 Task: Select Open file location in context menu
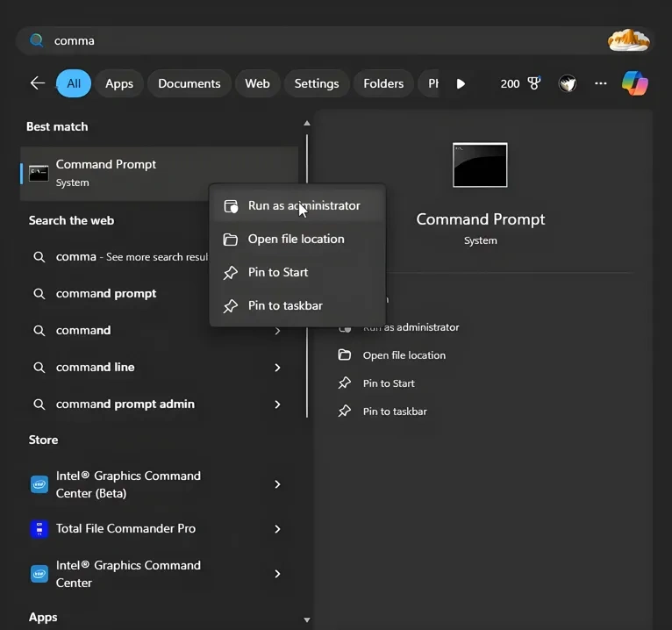coord(296,240)
